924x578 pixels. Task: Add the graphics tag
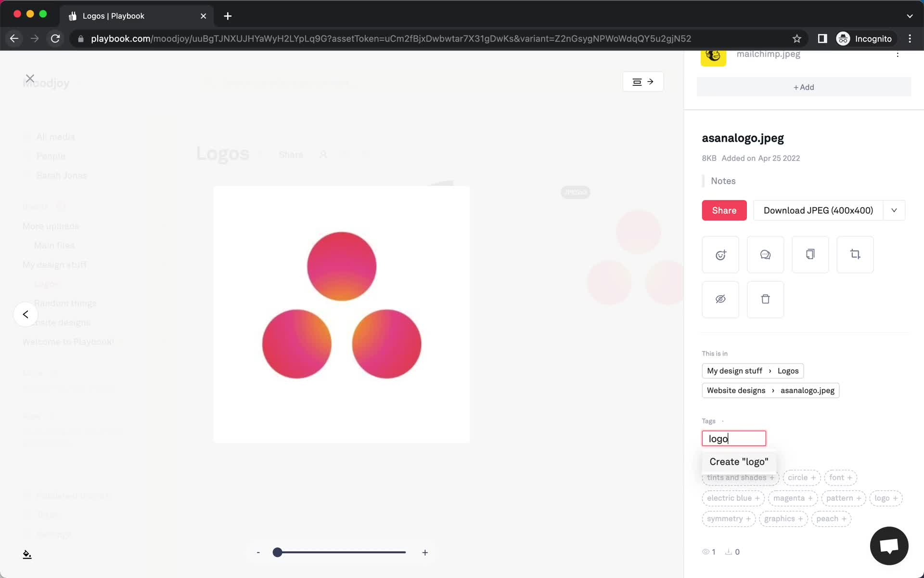coord(783,519)
